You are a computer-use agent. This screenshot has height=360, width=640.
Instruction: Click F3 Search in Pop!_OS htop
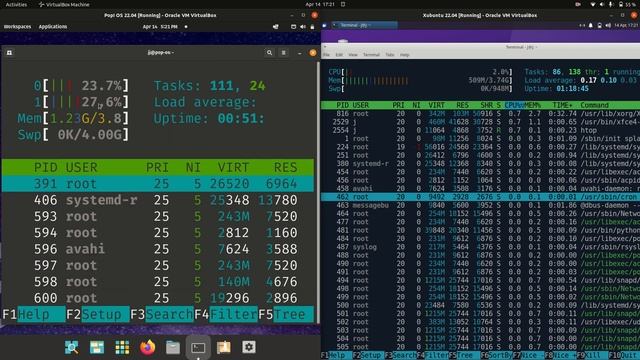click(162, 314)
